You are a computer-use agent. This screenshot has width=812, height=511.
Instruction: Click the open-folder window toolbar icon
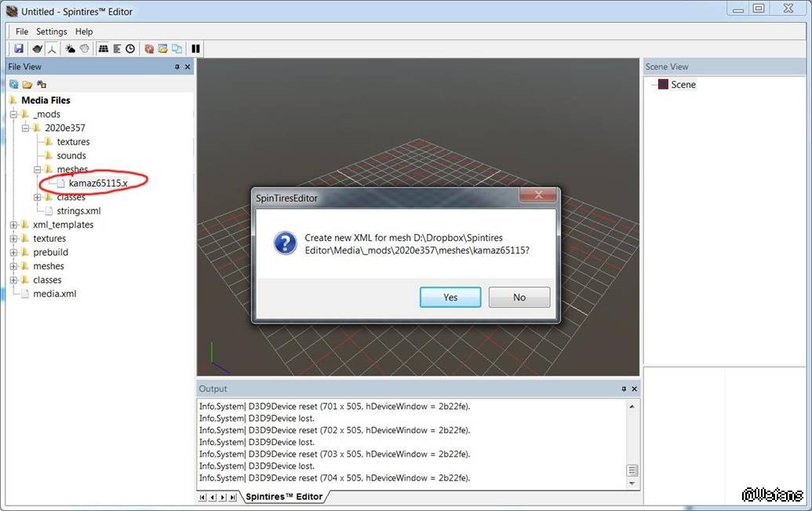[x=163, y=49]
